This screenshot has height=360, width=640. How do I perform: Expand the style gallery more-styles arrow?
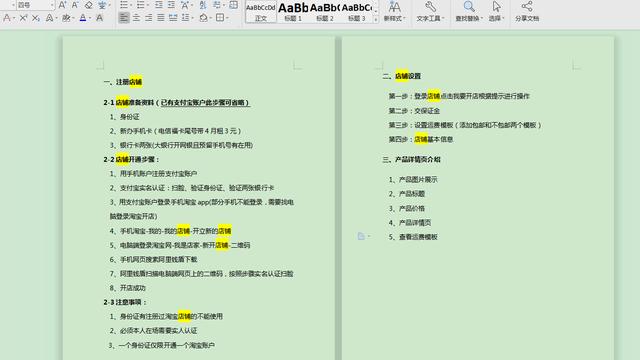[376, 19]
